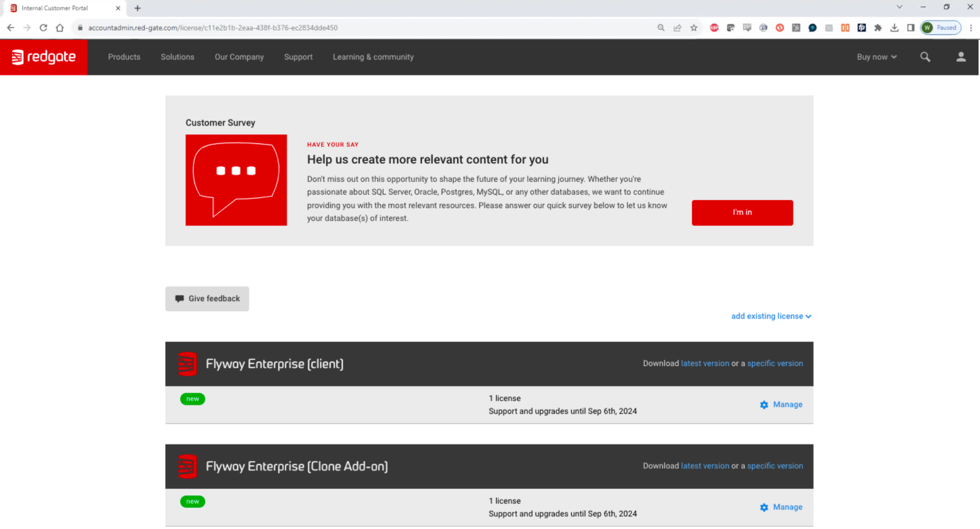Open the browser tab search chevron
The height and width of the screenshot is (529, 980).
tap(899, 7)
